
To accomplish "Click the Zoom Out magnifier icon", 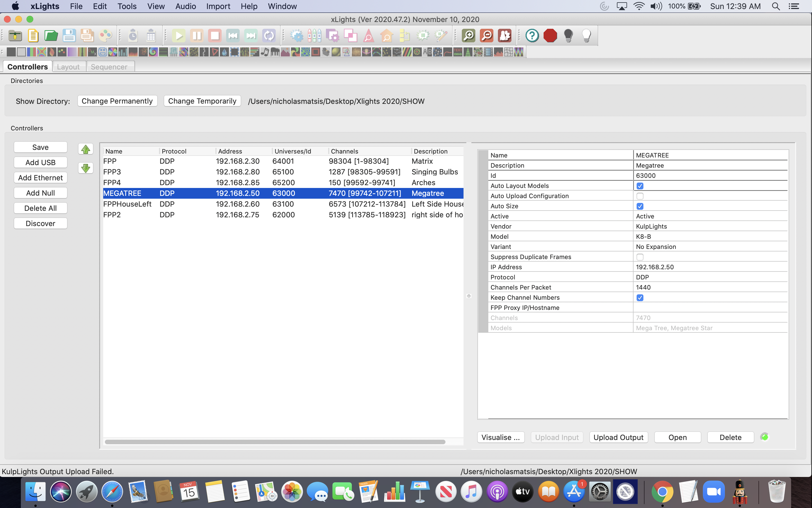I will click(x=487, y=36).
